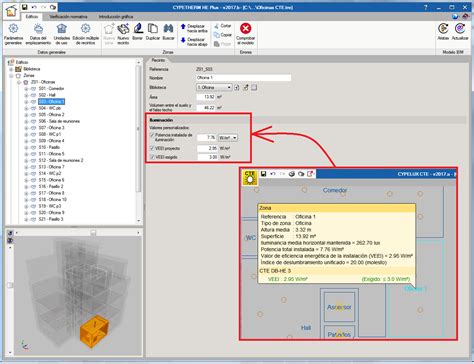Click Desplazar hacia arriba

point(194,28)
